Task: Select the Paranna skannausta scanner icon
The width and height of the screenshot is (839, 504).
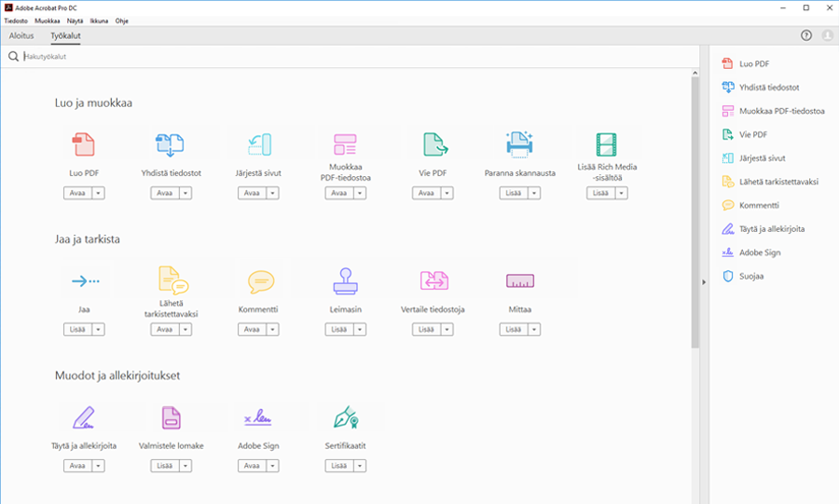Action: point(519,144)
